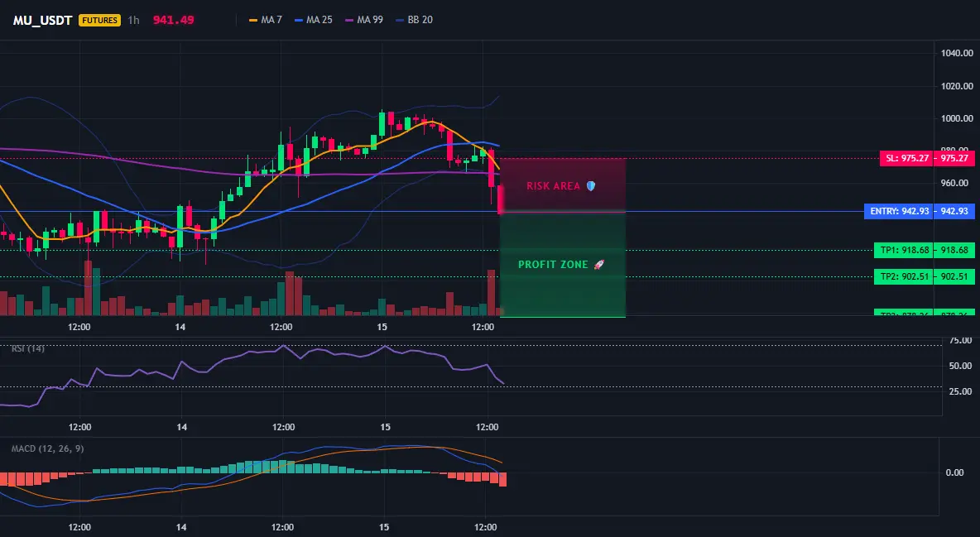980x537 pixels.
Task: Select the 1h timeframe label
Action: coord(133,20)
